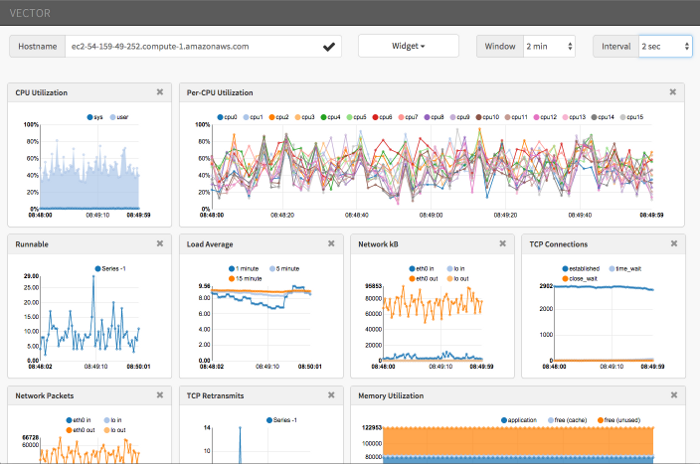
Task: Open the Widget dropdown menu
Action: [x=408, y=46]
